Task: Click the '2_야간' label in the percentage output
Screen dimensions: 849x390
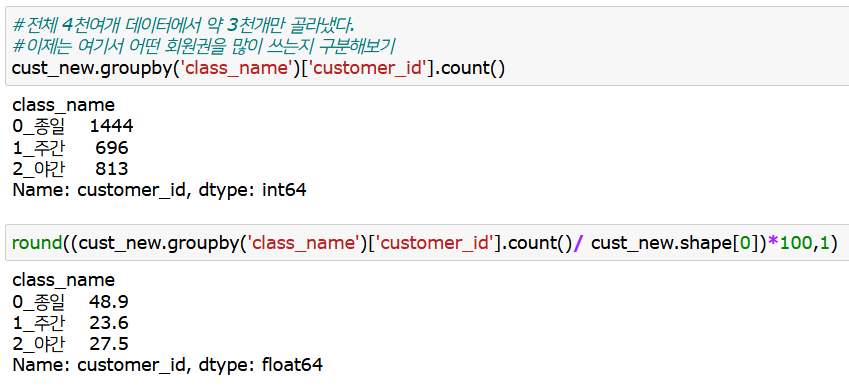Action: [38, 344]
